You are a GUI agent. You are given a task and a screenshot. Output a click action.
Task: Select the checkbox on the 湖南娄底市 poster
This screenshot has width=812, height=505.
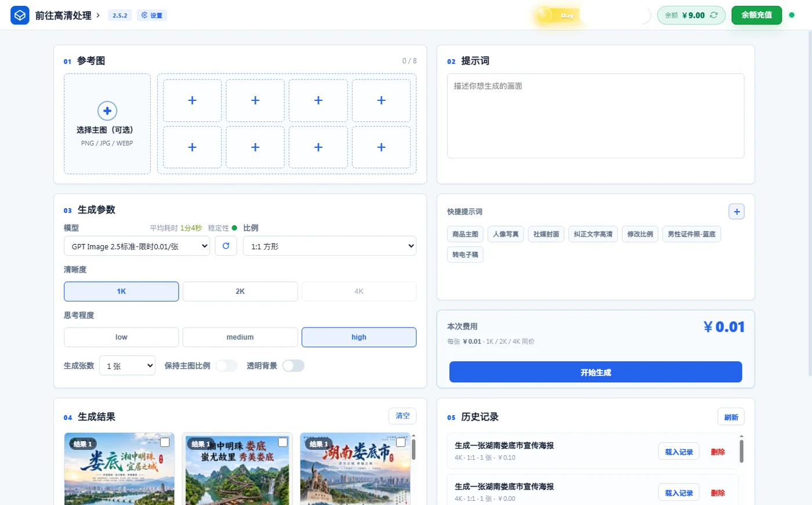click(400, 442)
